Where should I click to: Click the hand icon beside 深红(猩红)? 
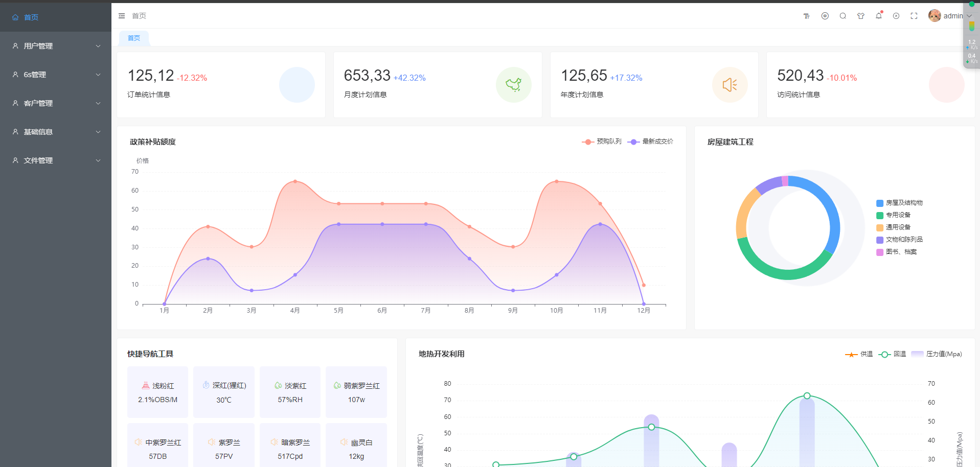(x=206, y=385)
